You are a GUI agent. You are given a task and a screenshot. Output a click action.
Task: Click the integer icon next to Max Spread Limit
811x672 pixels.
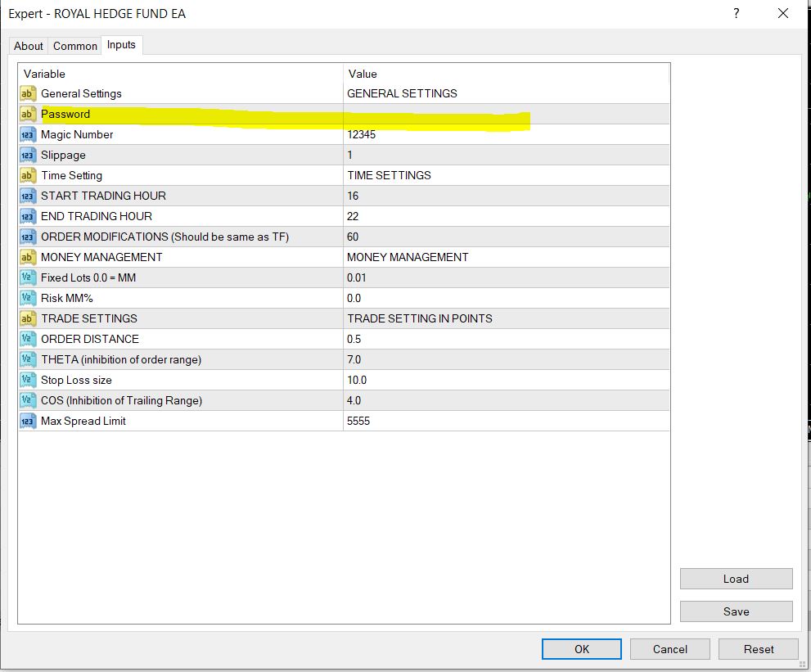27,421
